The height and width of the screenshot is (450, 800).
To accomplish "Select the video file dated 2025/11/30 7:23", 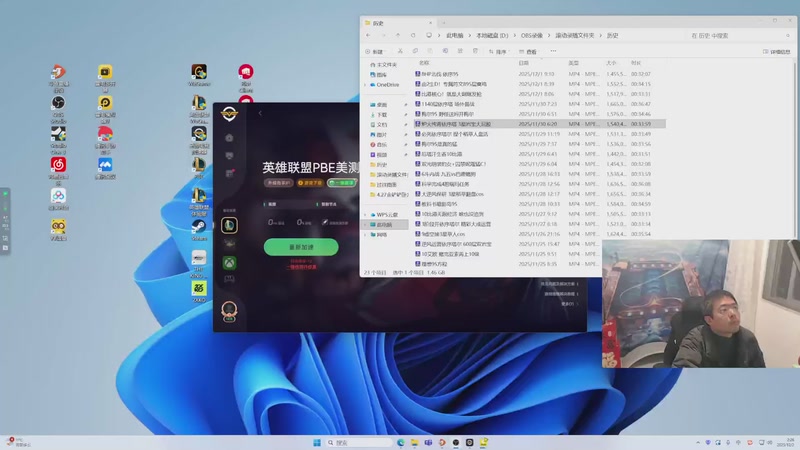I will pos(539,104).
